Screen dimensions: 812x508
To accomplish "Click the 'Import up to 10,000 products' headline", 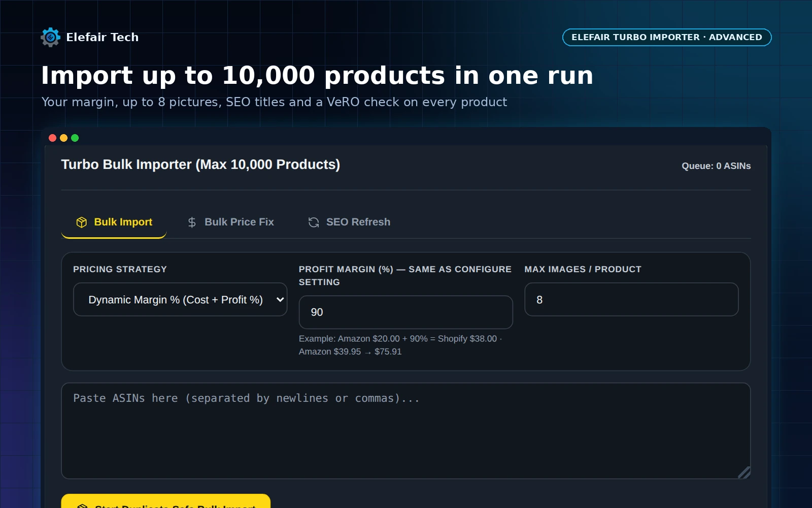I will [x=317, y=76].
